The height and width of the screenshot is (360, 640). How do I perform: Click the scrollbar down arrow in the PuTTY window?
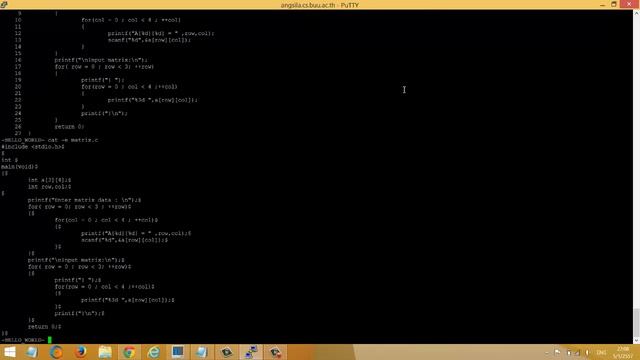tap(636, 340)
